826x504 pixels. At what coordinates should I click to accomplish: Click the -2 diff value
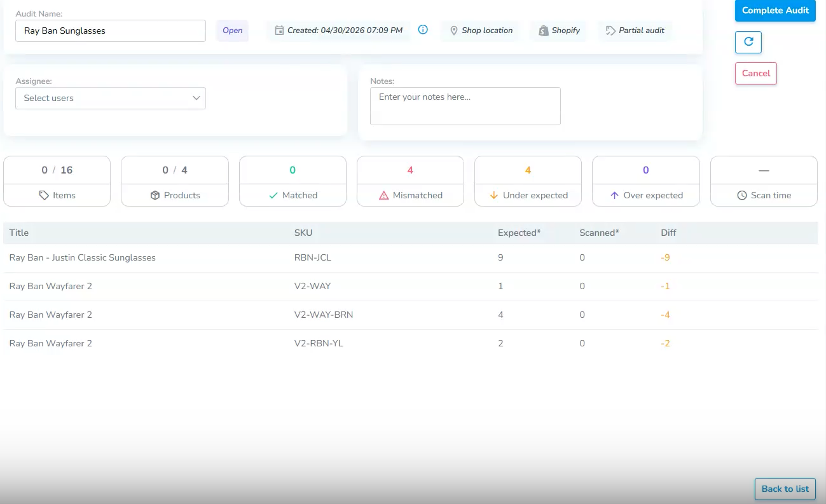pos(665,343)
